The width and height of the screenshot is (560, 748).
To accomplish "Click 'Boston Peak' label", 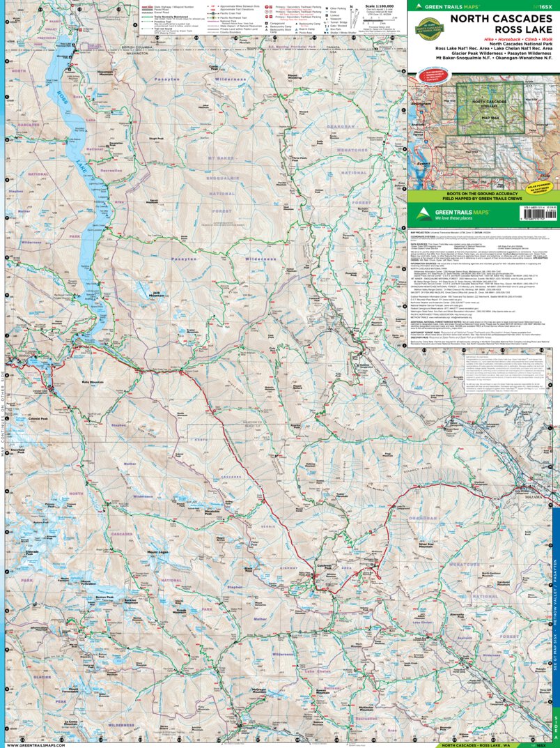I will click(x=104, y=597).
